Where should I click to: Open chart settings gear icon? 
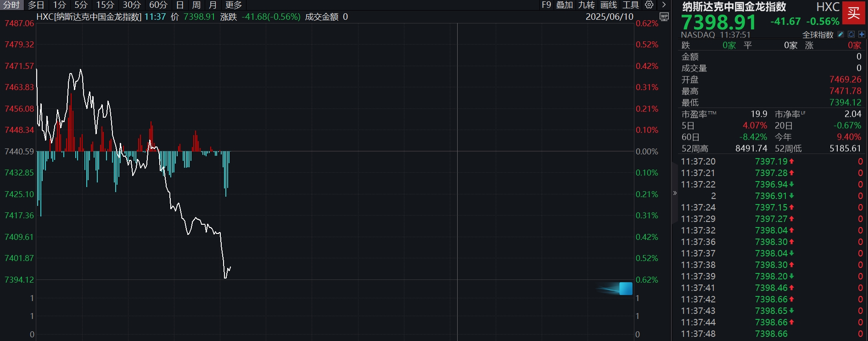(649, 5)
